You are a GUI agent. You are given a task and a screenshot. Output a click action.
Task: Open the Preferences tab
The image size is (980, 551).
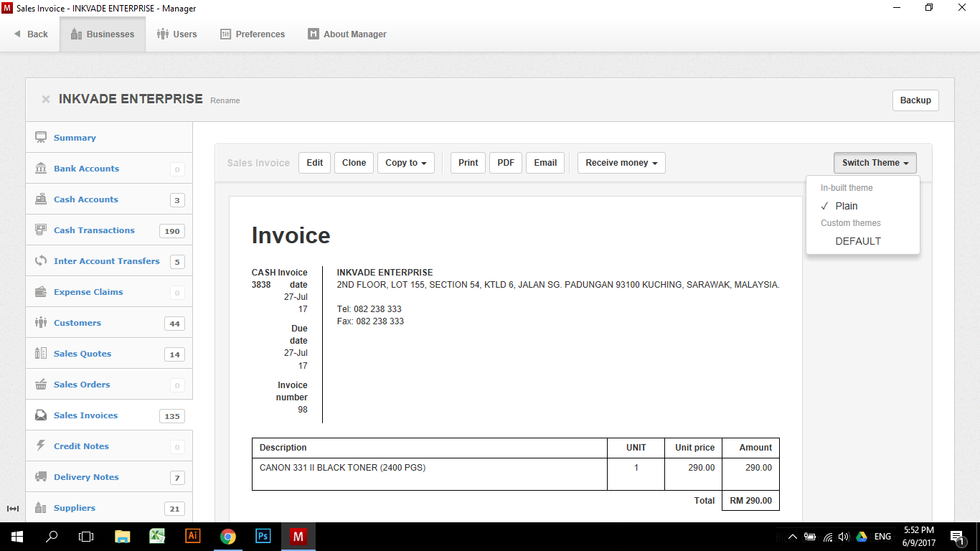coord(253,34)
